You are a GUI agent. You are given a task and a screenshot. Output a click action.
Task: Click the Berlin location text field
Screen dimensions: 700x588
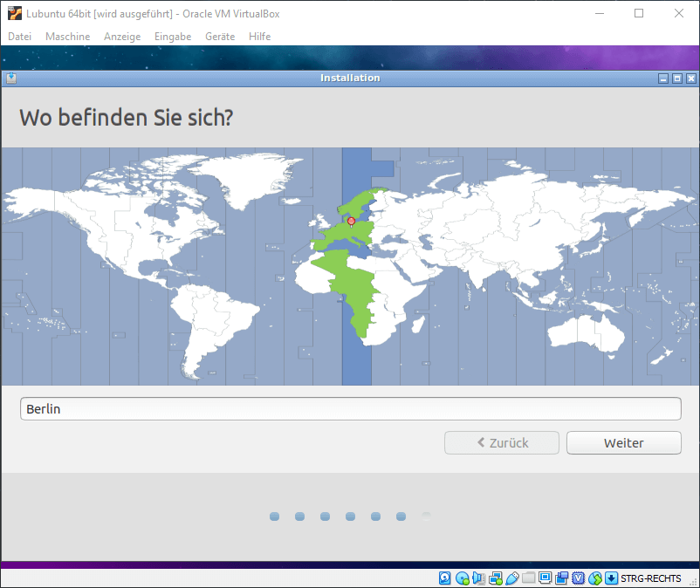point(351,408)
